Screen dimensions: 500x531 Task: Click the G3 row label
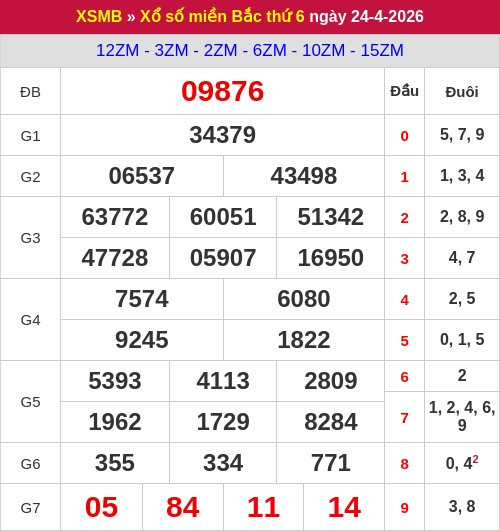(x=30, y=238)
